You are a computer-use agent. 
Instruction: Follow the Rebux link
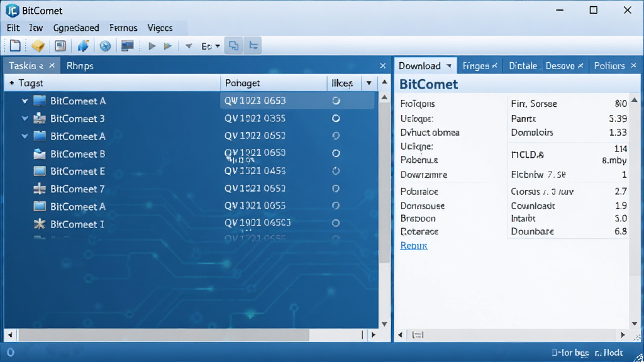[414, 246]
